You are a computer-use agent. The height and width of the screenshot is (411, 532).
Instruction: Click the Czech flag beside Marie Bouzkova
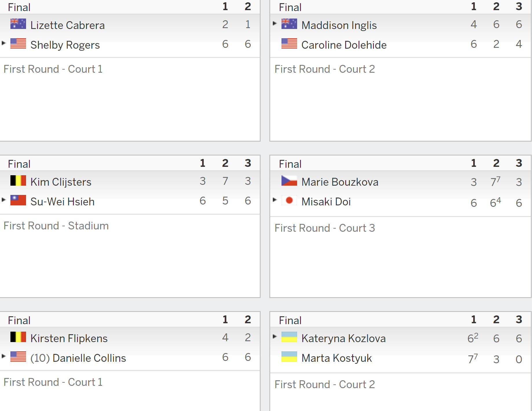tap(289, 180)
